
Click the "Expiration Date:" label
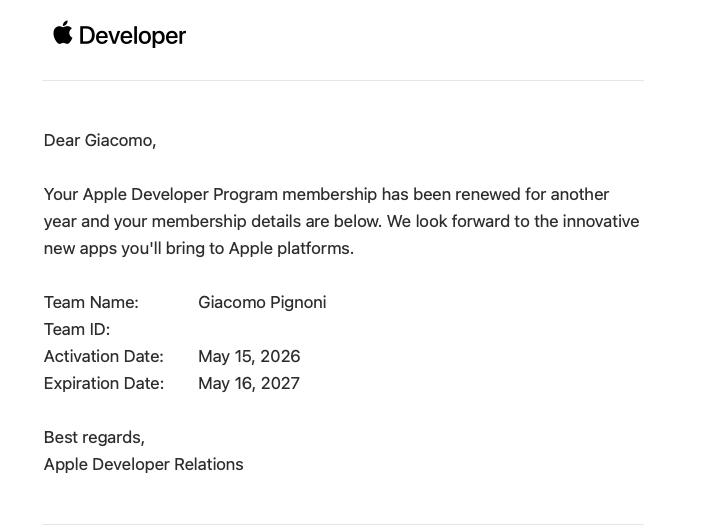click(104, 383)
